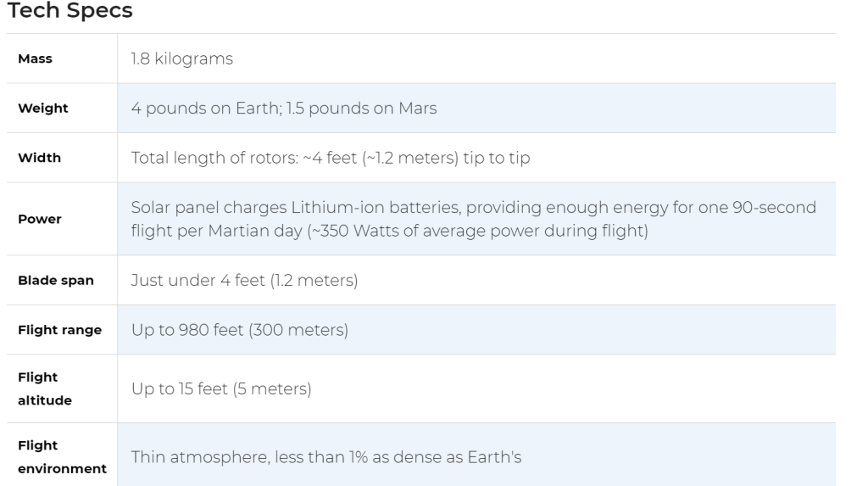Click the Up to 15 feet value
Viewport: 868px width, 486px height.
click(220, 389)
